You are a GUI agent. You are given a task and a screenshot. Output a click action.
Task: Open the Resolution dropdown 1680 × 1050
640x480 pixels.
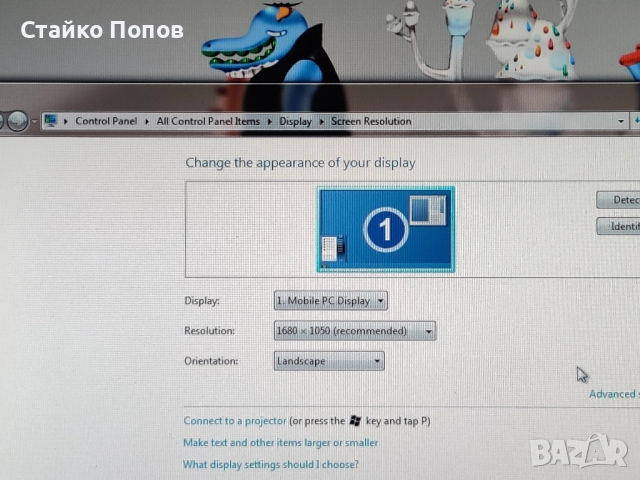[355, 331]
